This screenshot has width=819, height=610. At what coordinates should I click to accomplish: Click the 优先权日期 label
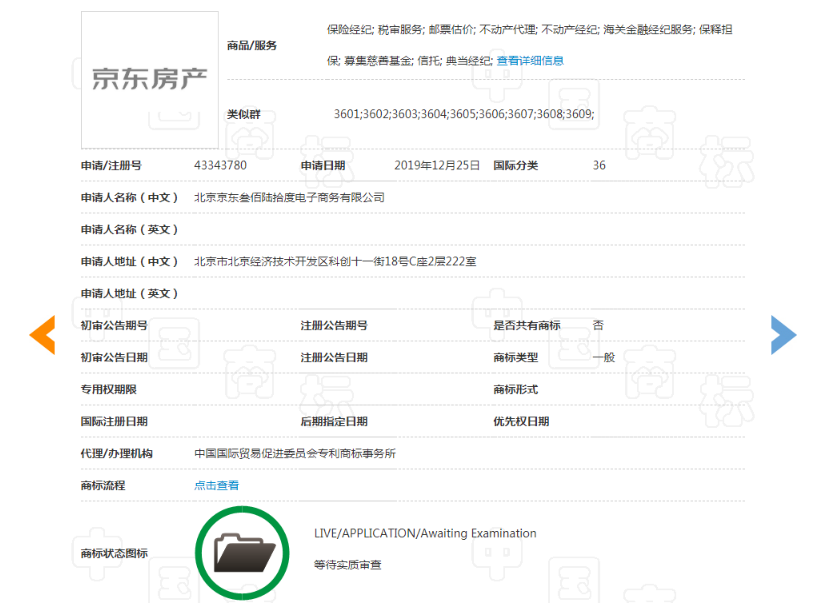[x=521, y=421]
